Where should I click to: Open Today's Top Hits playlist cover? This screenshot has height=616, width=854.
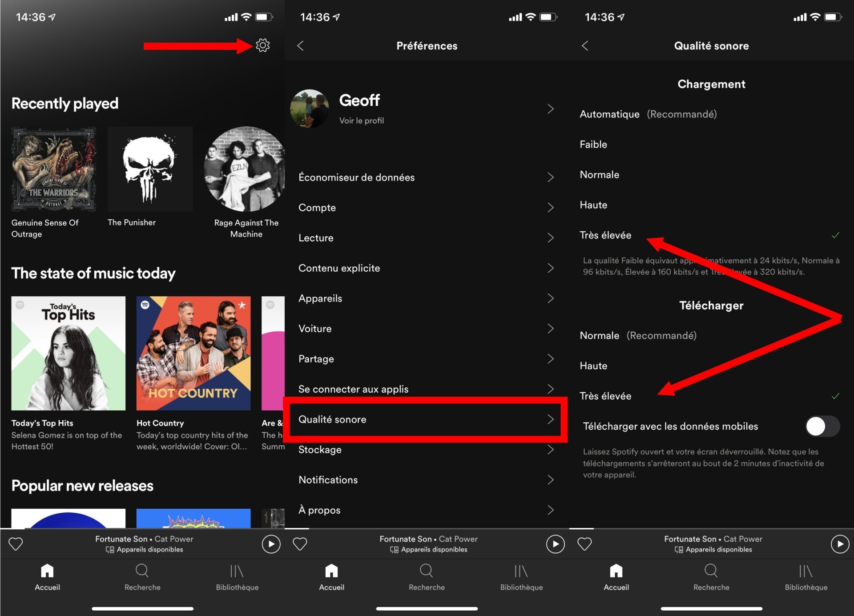point(68,353)
